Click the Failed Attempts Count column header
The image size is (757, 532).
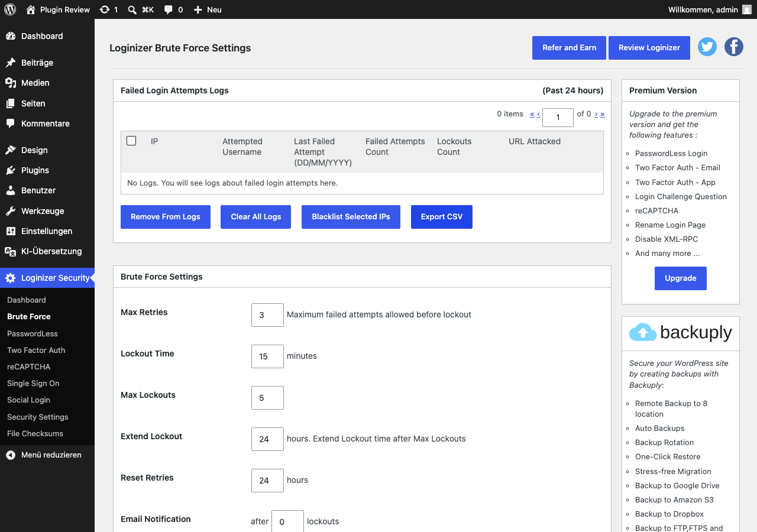(x=395, y=147)
